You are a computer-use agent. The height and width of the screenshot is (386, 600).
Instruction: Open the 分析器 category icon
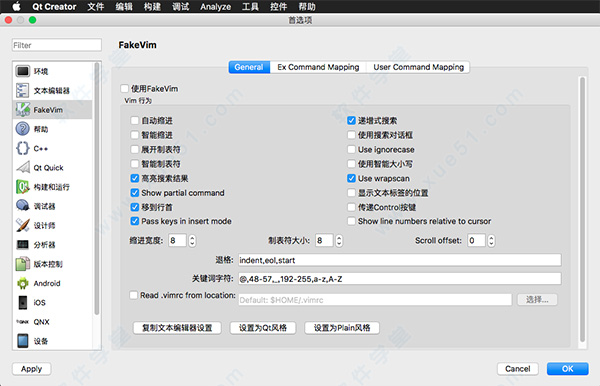point(23,244)
